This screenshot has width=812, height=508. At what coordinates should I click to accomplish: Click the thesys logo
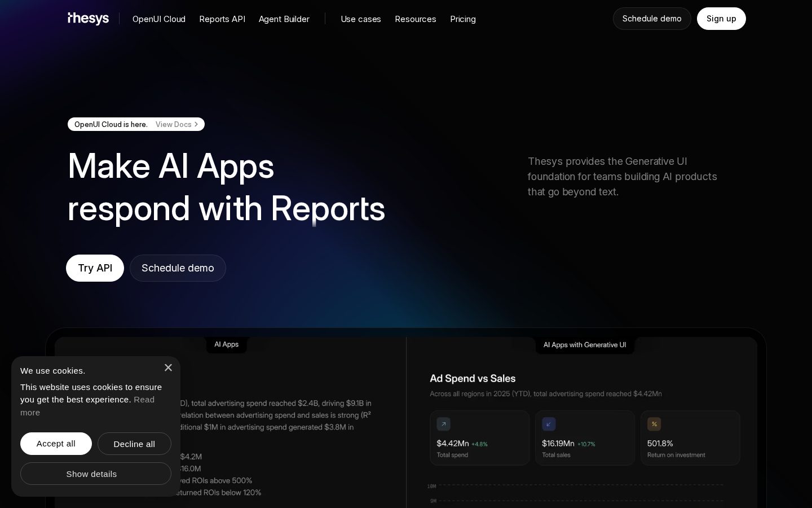[x=88, y=19]
